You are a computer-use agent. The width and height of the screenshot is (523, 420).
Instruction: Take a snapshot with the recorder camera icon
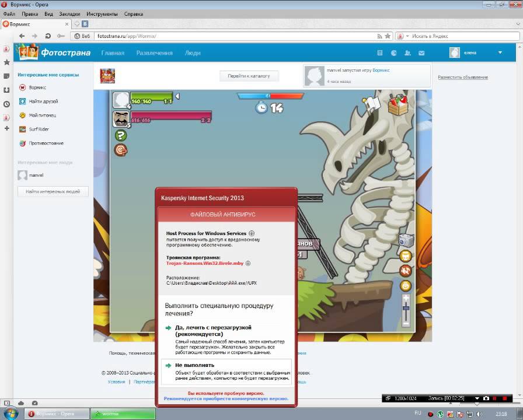[x=486, y=398]
